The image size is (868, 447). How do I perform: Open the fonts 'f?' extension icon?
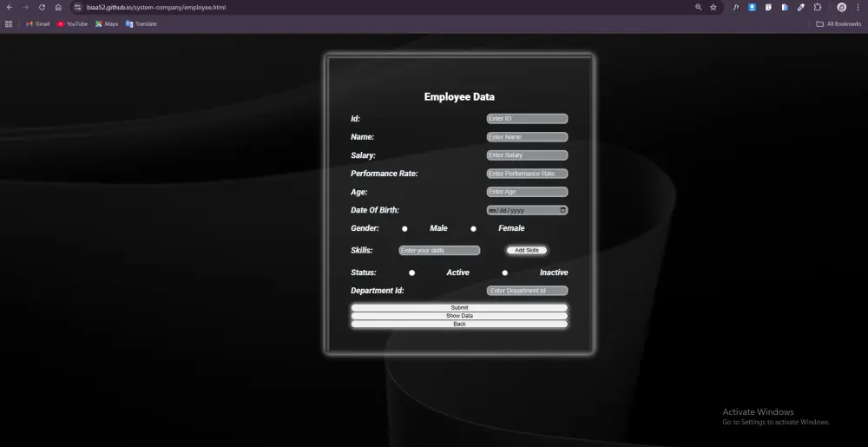point(736,7)
